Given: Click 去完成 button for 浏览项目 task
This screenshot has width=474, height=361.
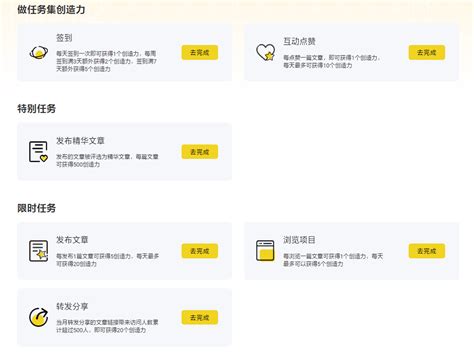Looking at the screenshot, I should (x=427, y=251).
